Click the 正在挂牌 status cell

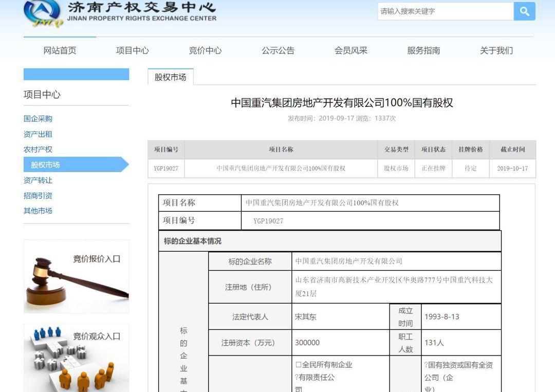433,169
